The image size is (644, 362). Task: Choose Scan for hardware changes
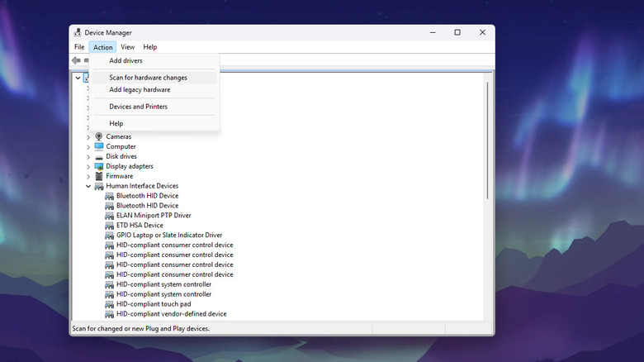148,78
